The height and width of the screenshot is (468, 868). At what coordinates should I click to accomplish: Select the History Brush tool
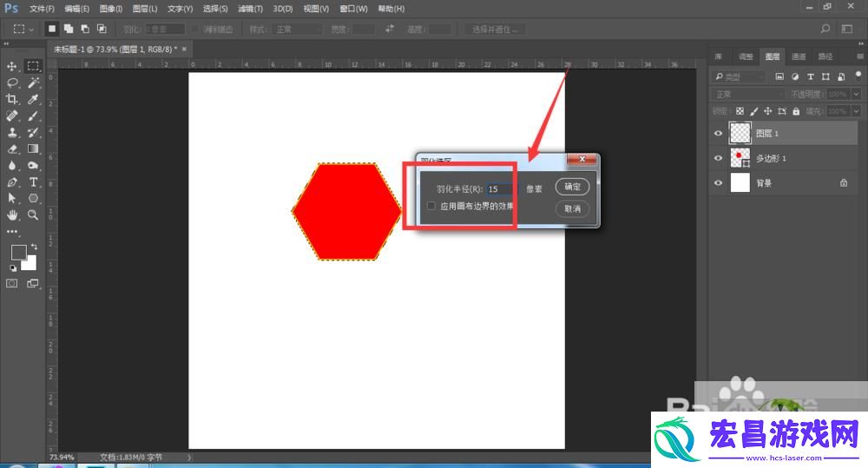point(33,132)
